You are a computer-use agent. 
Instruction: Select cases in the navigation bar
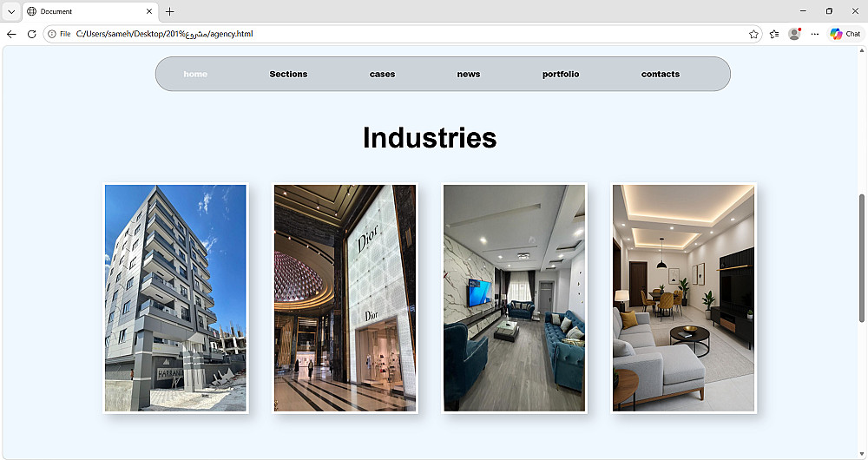tap(383, 74)
